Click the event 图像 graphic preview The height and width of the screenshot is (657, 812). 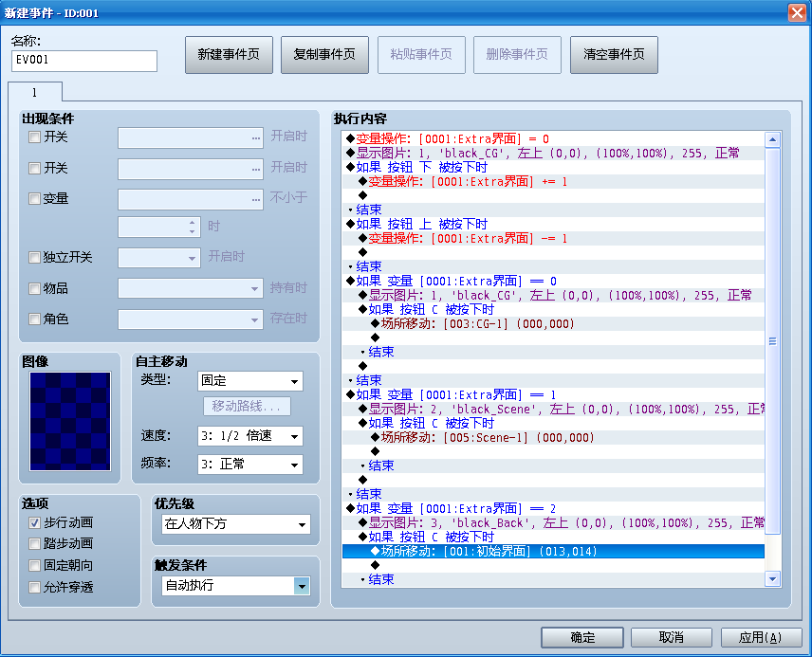[70, 421]
